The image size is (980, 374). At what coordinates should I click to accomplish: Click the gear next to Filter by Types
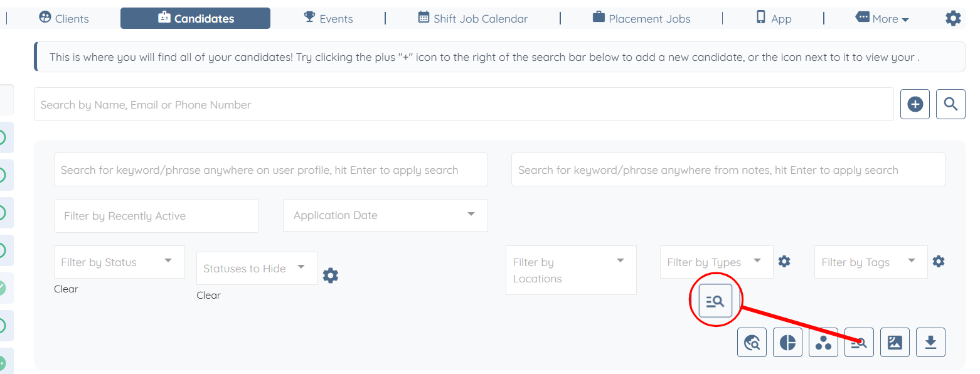pos(784,262)
